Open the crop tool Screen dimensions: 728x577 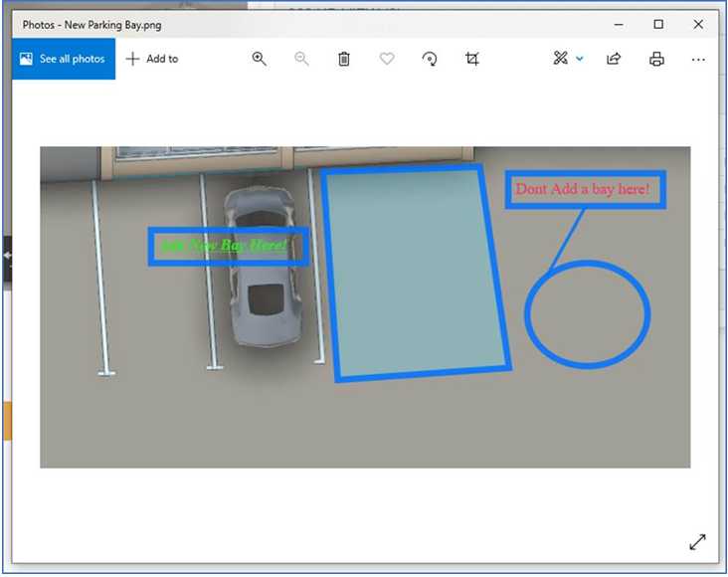(472, 59)
